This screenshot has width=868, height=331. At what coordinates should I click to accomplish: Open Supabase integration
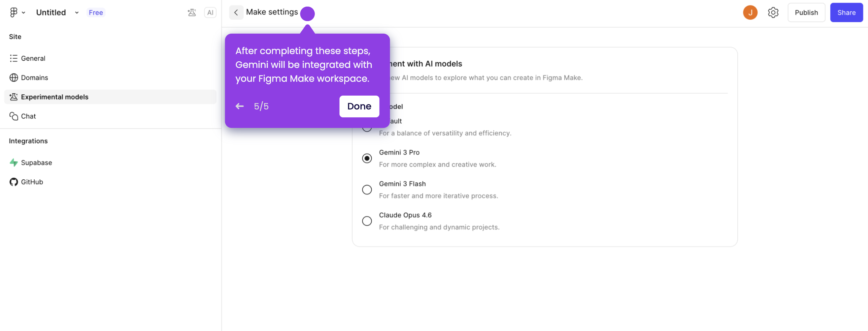110,163
